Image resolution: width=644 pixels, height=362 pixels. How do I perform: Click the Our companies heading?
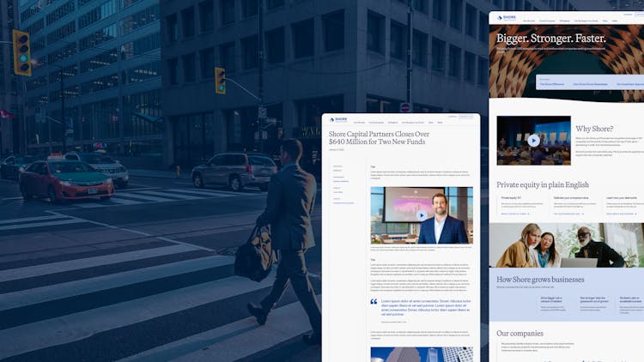coord(519,334)
